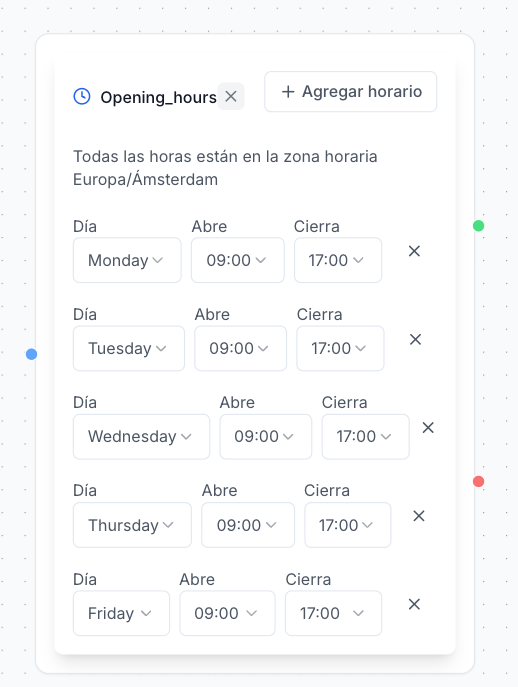
Task: Open Tuesday's Abre time dropdown
Action: coord(241,348)
